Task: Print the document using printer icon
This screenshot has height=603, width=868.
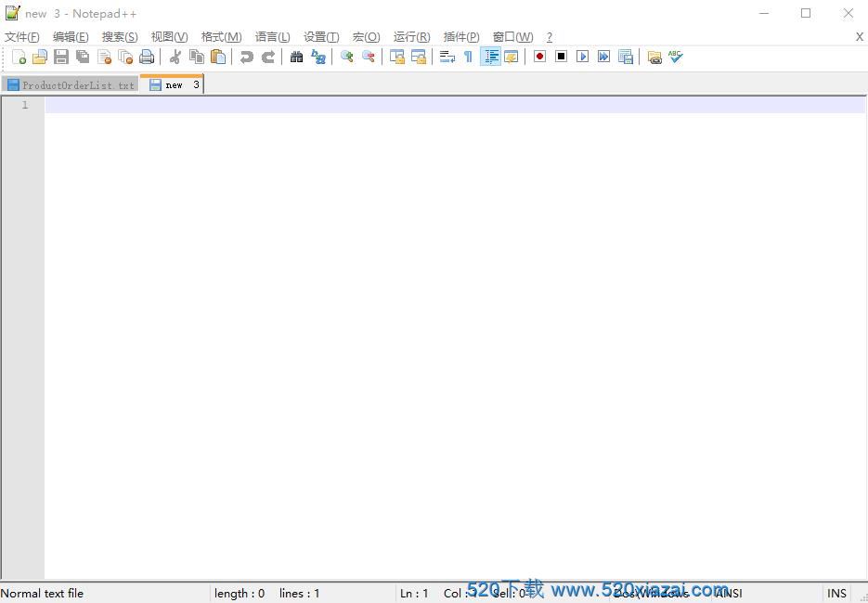Action: point(147,57)
